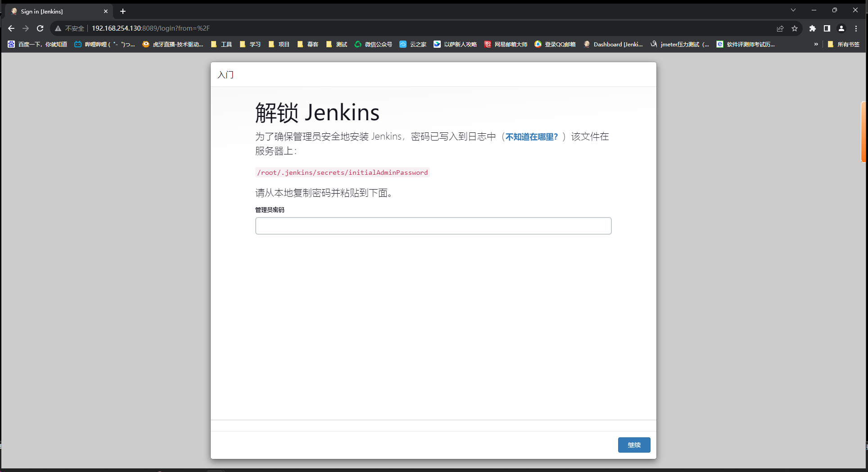Click the 不知道在哪里? link
Image resolution: width=868 pixels, height=472 pixels.
[x=532, y=136]
